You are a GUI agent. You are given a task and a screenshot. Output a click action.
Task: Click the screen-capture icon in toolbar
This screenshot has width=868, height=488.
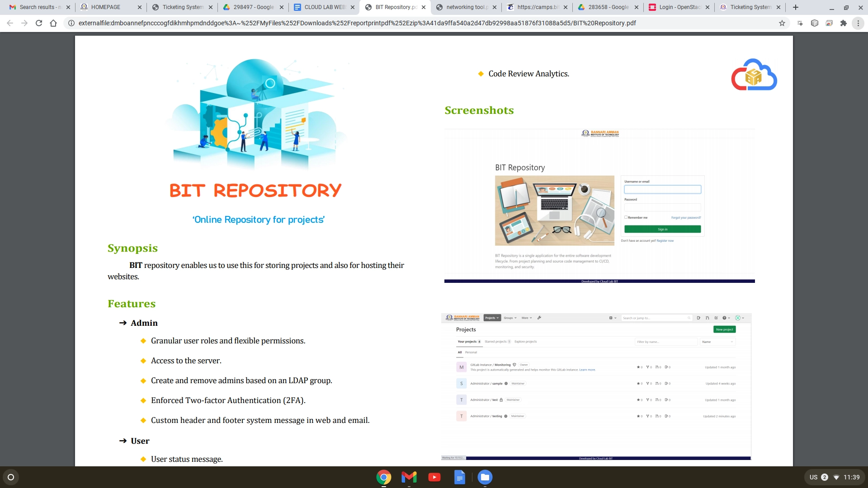coord(800,23)
